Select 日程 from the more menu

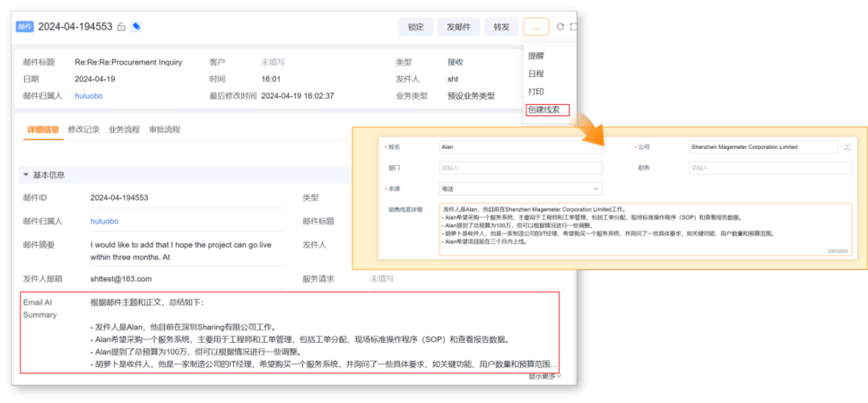[x=536, y=74]
